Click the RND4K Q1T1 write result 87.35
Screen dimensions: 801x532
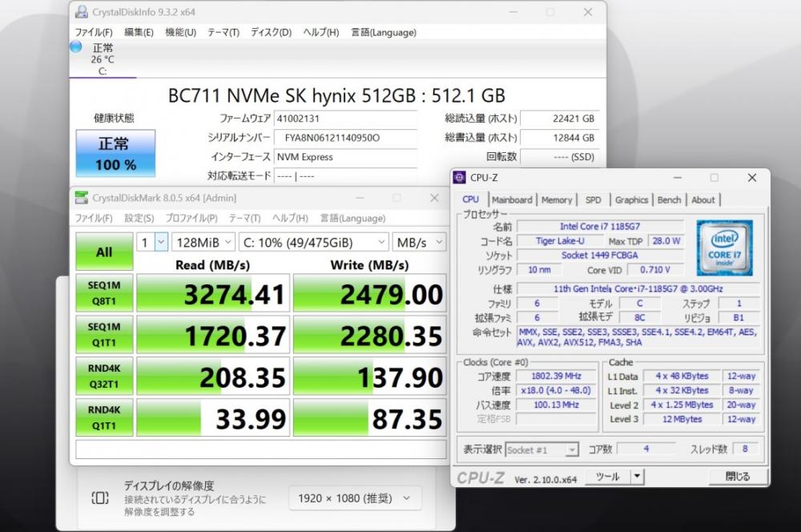(370, 417)
